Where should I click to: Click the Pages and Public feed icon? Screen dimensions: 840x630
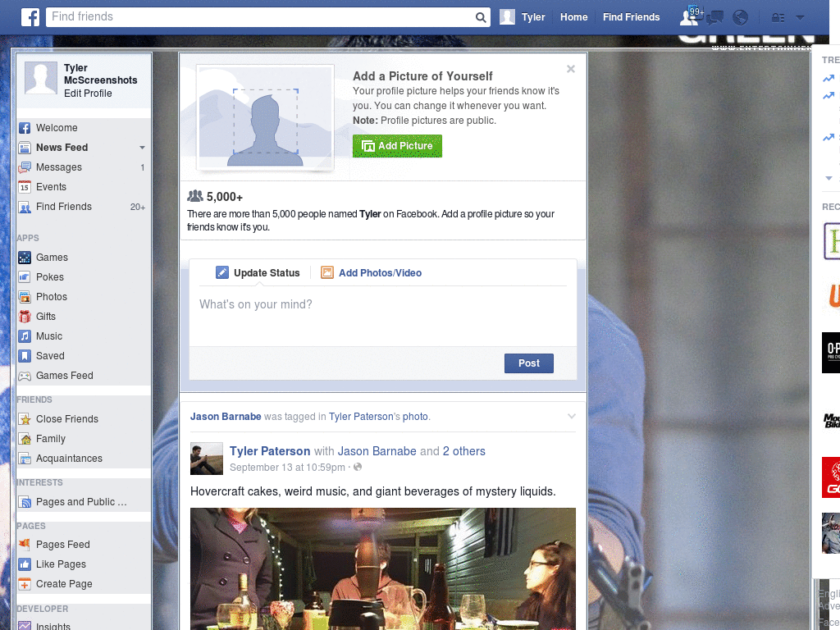click(x=25, y=502)
